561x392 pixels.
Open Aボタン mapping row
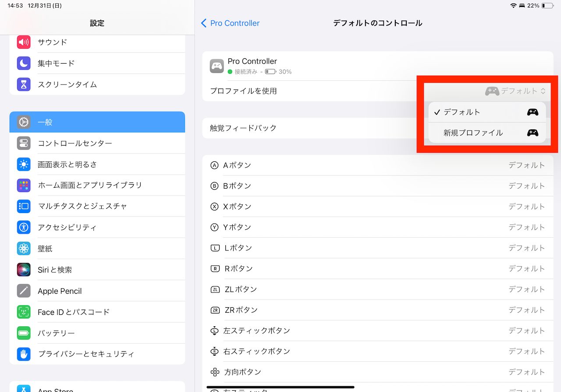click(377, 165)
